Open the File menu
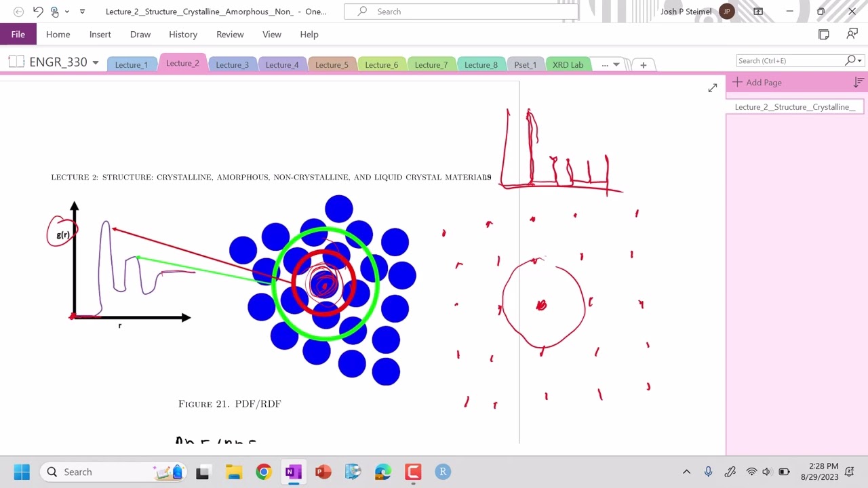Image resolution: width=868 pixels, height=488 pixels. [18, 35]
